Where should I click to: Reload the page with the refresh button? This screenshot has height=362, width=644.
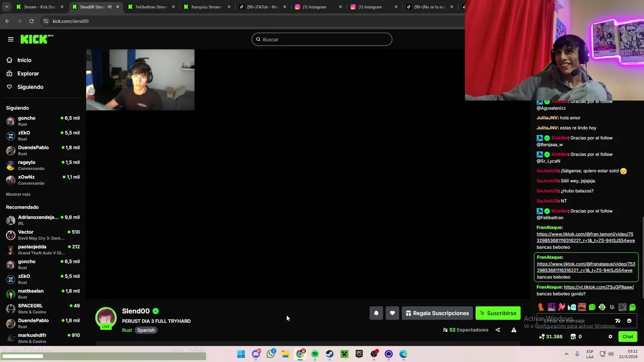(x=31, y=21)
